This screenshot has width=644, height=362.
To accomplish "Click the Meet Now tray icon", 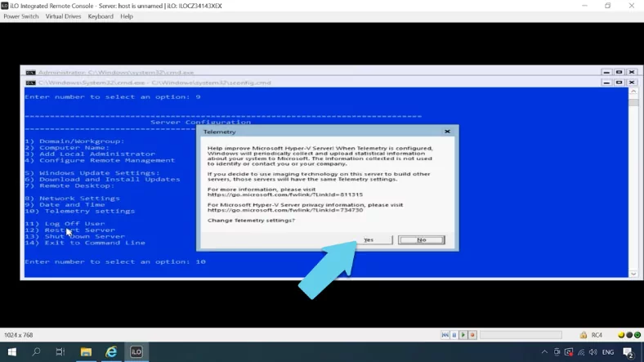I will click(557, 351).
